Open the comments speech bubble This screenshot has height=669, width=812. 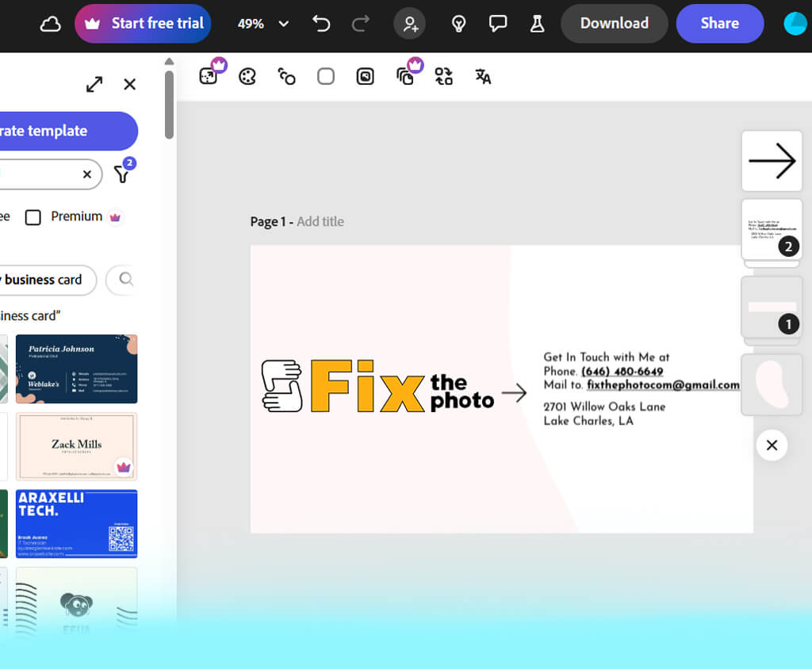click(x=498, y=24)
